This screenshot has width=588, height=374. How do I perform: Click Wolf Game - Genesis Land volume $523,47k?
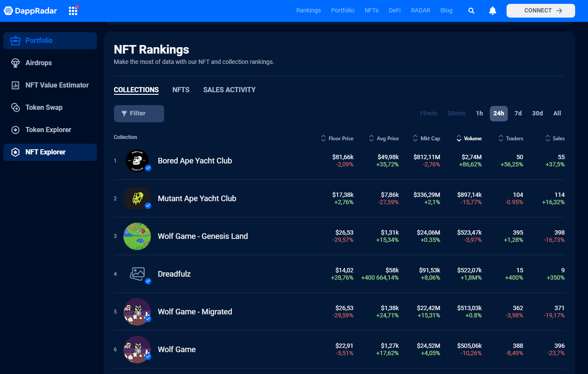pos(470,232)
